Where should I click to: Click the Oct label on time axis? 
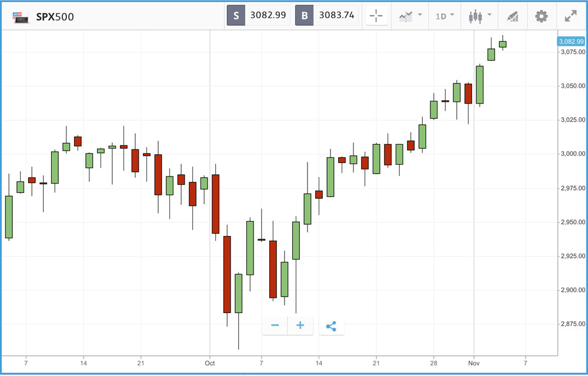tap(210, 364)
